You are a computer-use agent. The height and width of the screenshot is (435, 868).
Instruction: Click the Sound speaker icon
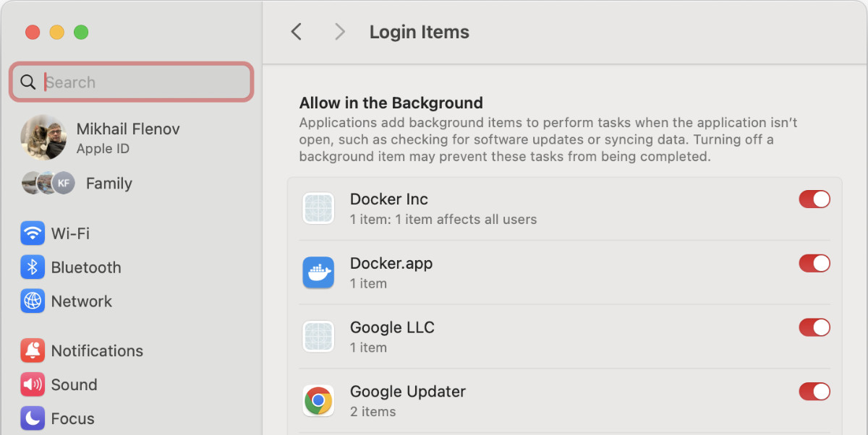(x=33, y=384)
